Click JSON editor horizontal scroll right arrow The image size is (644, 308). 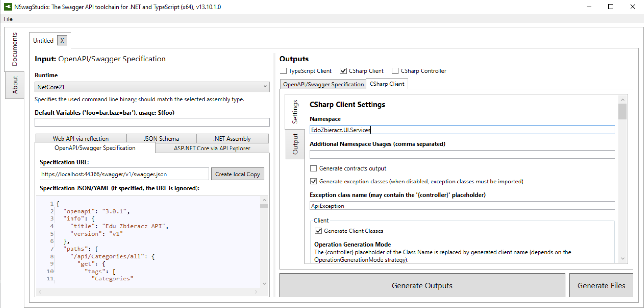point(256,292)
